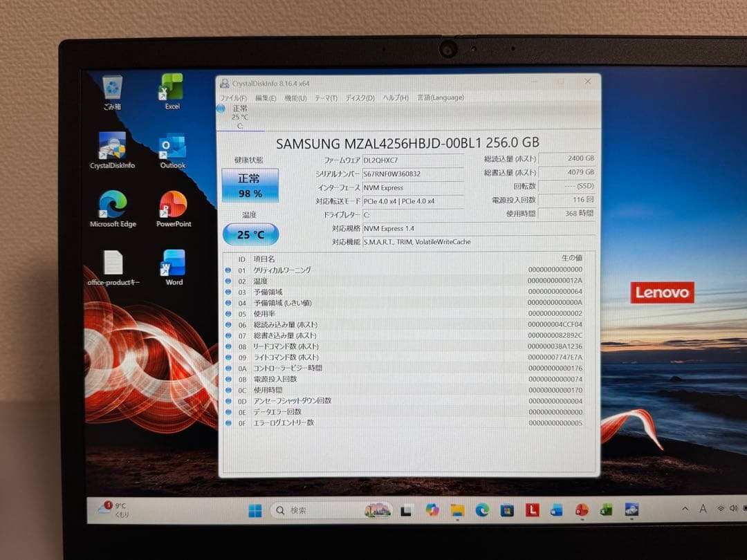Viewport: 747px width, 560px height.
Task: Select row 0E データエラー回数
Action: (405, 412)
